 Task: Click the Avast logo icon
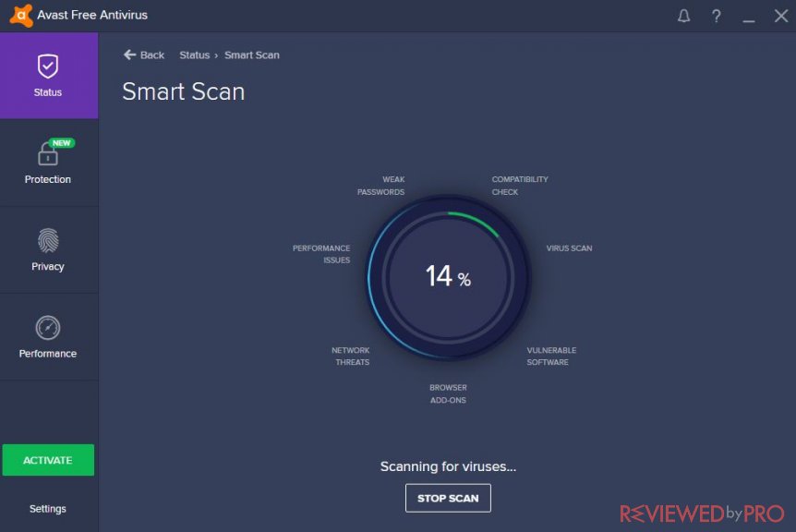pyautogui.click(x=21, y=15)
